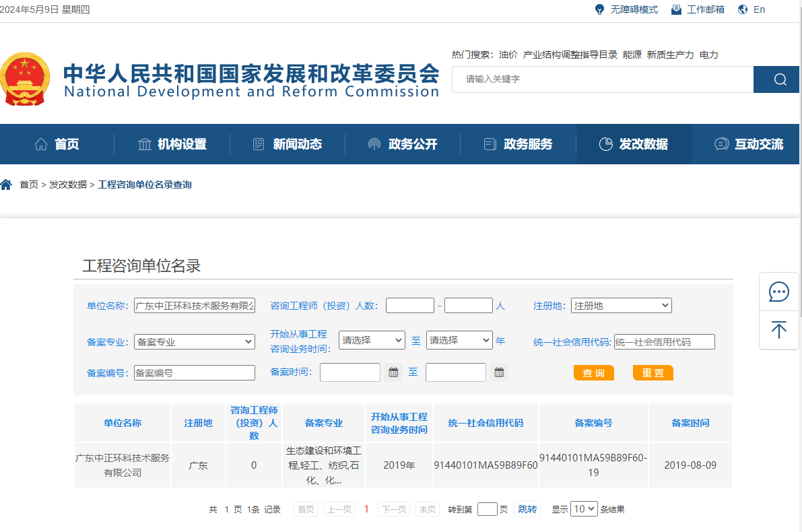802x532 pixels.
Task: Focus the filing start date field
Action: (x=350, y=372)
